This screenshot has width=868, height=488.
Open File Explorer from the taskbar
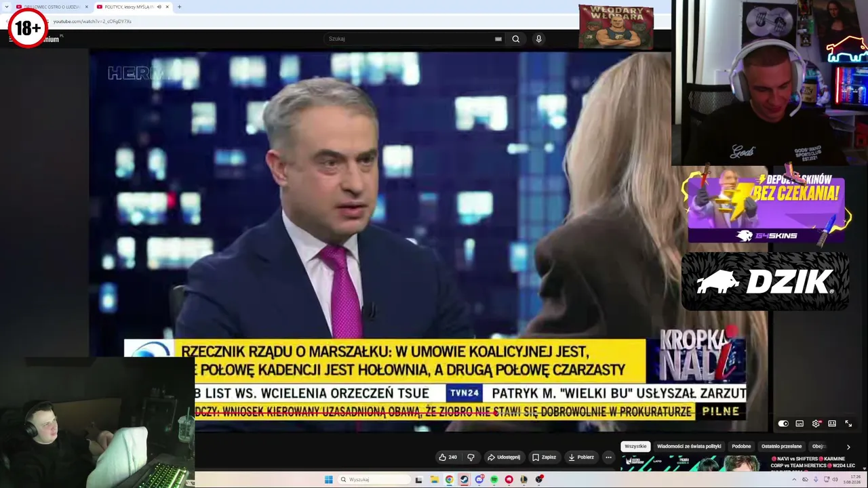coord(434,480)
